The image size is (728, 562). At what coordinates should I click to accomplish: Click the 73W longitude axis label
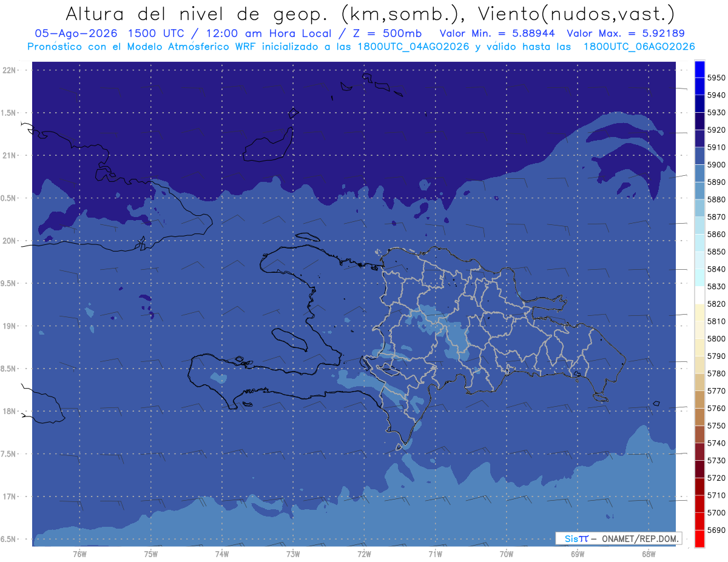[293, 554]
